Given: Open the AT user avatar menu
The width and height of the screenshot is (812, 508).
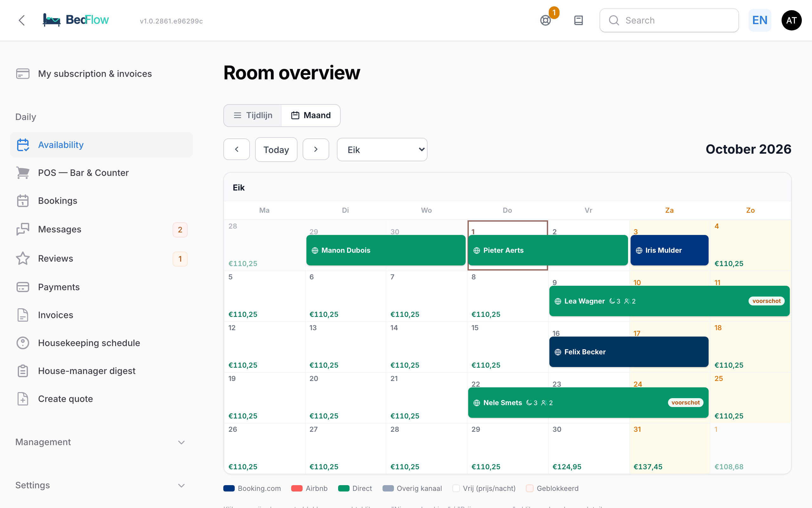Looking at the screenshot, I should click(x=791, y=20).
